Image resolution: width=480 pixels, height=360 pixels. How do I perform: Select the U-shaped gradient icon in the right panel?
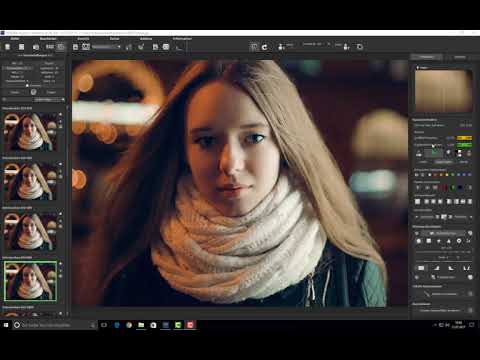[466, 268]
